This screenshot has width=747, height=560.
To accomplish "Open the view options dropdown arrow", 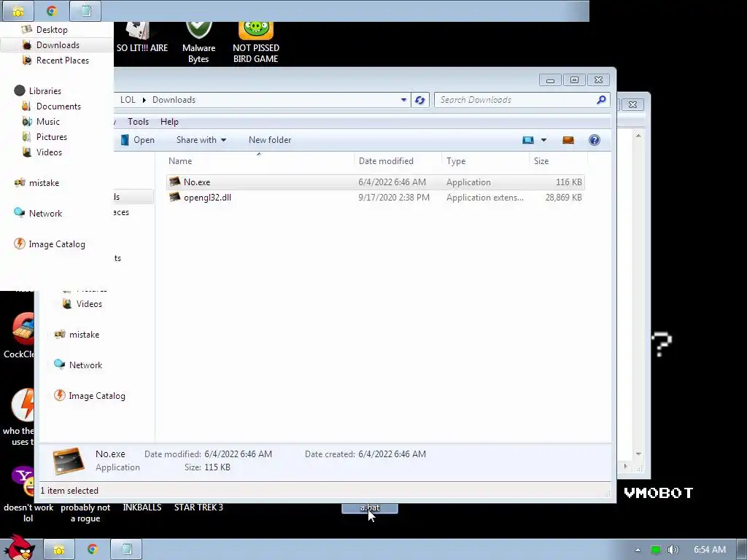I will (543, 140).
